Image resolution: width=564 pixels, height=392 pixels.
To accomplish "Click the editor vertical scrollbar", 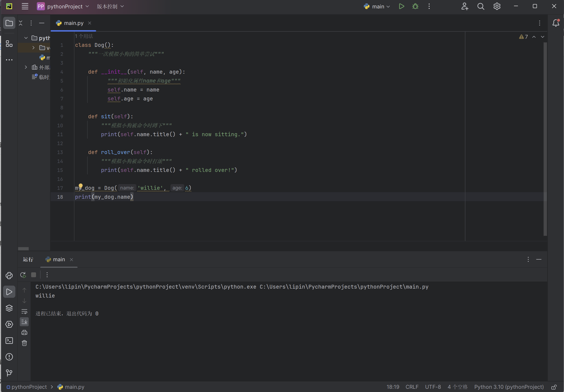I will [x=545, y=139].
